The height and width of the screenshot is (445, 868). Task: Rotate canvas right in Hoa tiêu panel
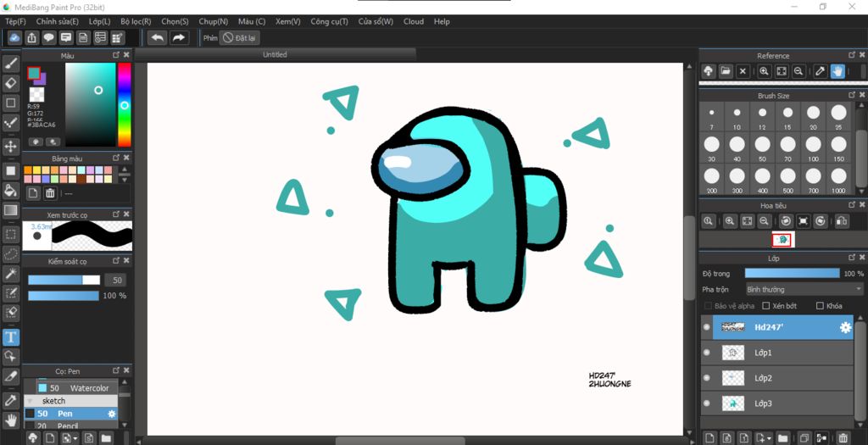tap(821, 221)
